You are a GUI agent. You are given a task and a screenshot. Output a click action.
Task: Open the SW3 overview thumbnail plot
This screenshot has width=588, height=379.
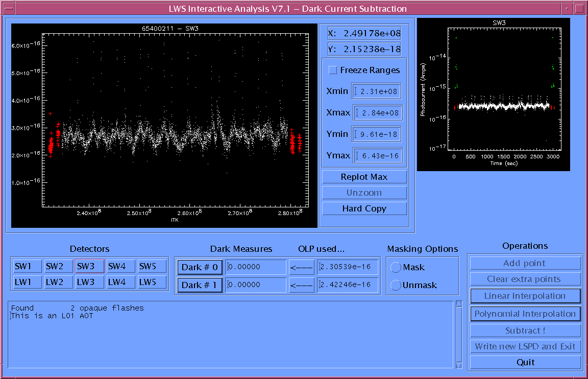tap(493, 94)
